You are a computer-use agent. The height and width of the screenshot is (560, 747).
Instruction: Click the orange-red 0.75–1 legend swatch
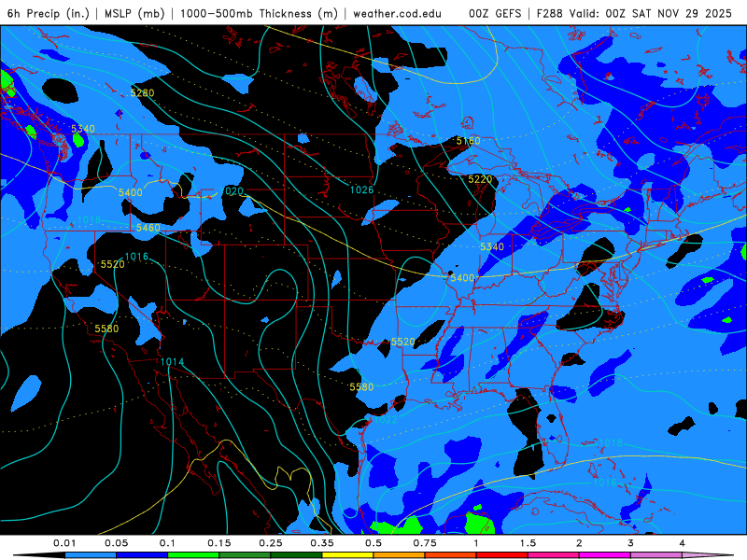(451, 555)
